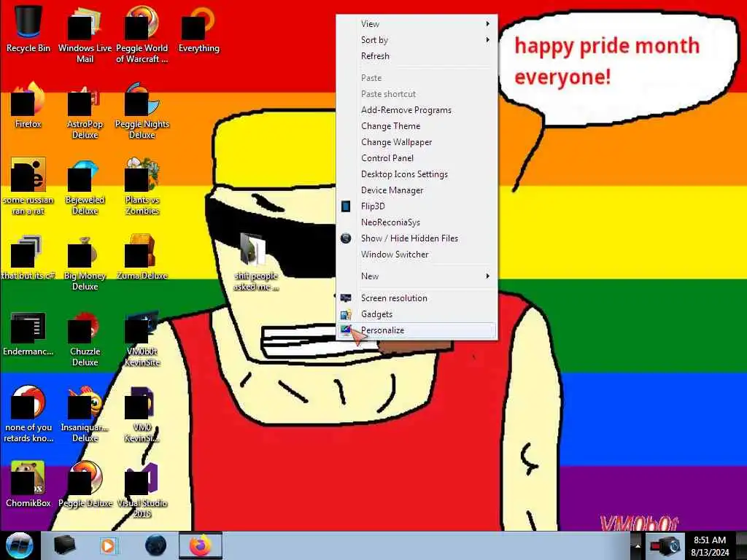
Task: Choose Personalize in context menu
Action: pos(417,330)
